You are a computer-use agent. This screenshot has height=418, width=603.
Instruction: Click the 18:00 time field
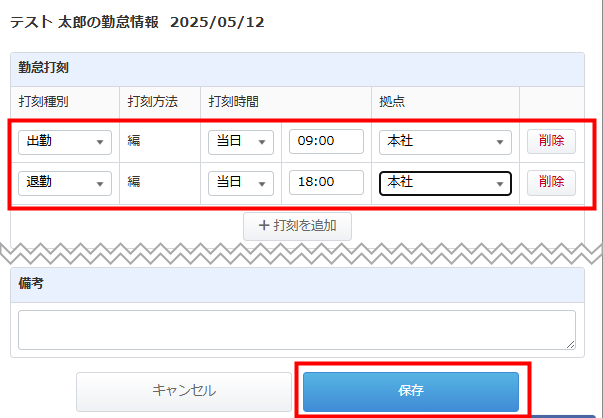326,182
